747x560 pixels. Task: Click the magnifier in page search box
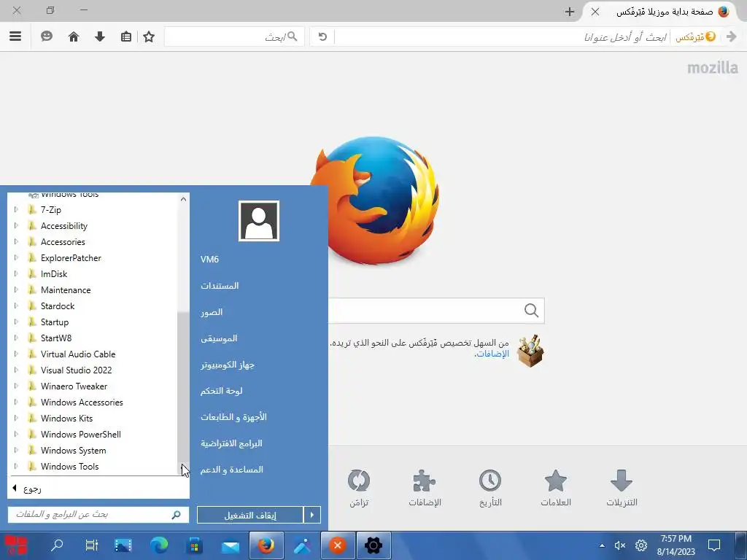[531, 311]
